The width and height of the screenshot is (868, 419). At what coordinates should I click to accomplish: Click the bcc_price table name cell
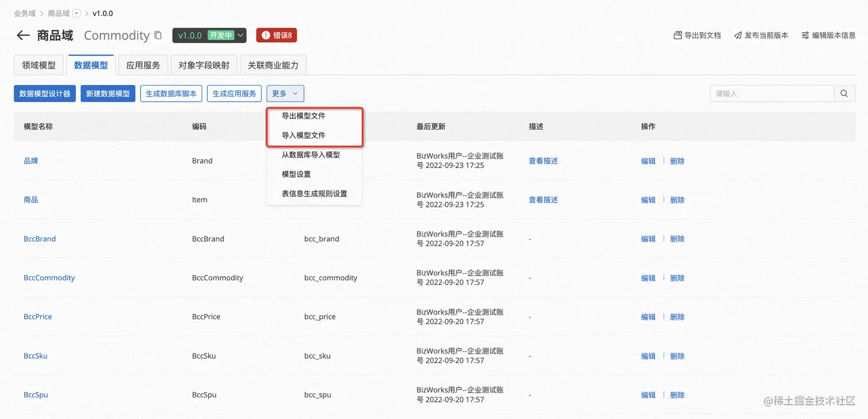tap(320, 317)
